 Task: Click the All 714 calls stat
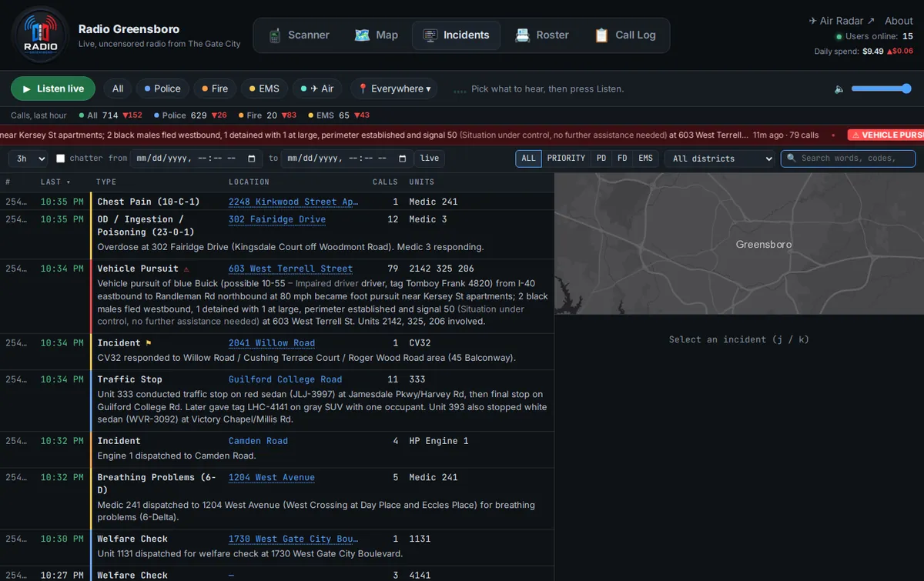click(111, 115)
